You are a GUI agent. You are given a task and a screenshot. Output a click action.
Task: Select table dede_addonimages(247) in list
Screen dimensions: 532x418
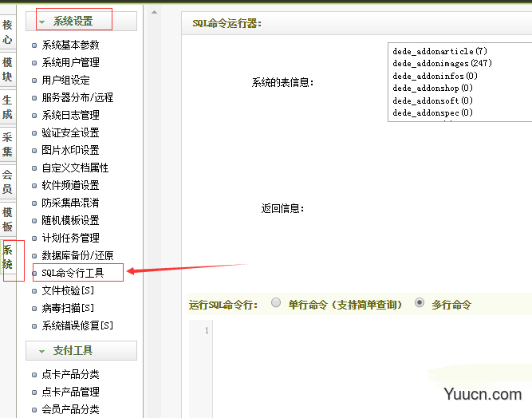pos(442,64)
